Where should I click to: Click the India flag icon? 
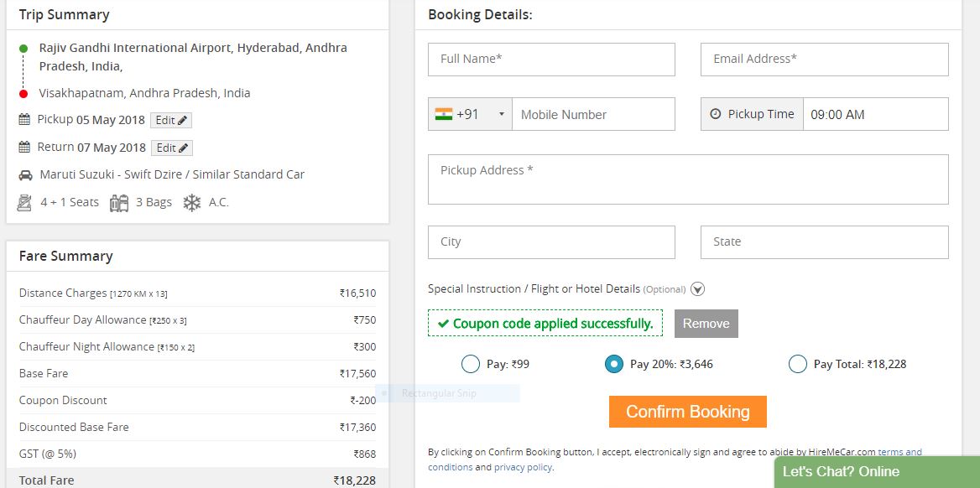pos(444,114)
